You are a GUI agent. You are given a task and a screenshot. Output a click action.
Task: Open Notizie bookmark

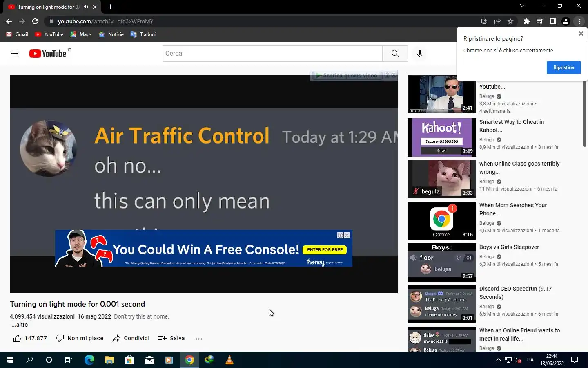[x=111, y=34]
